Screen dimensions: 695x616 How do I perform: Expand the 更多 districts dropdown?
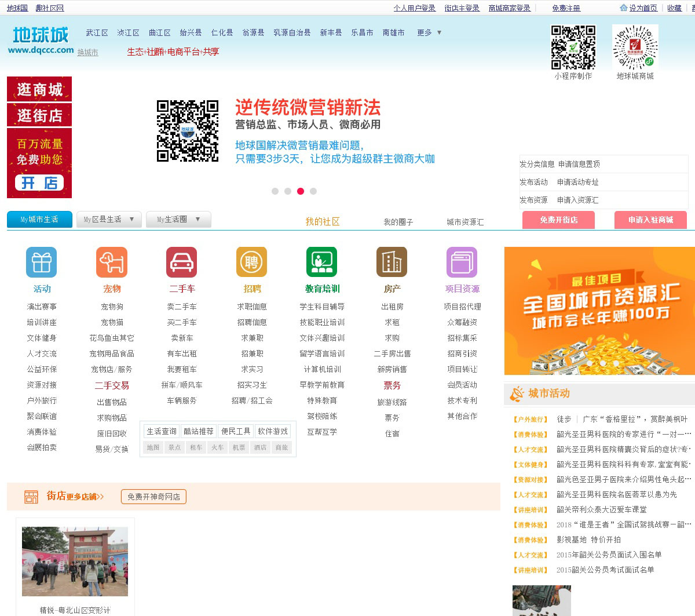click(x=429, y=32)
